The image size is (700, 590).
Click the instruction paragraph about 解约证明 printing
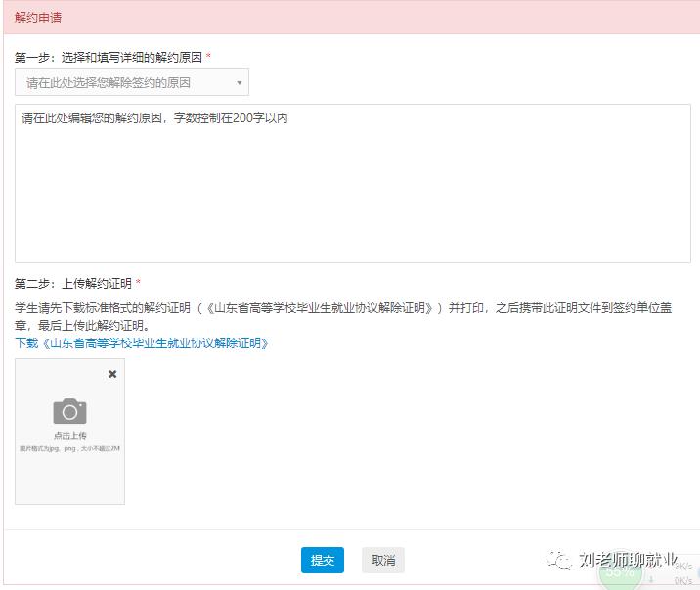(342, 316)
